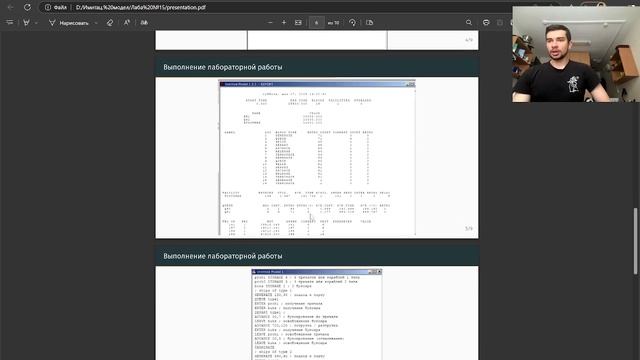This screenshot has height=360, width=640.
Task: Activate the highlight tool
Action: (26, 23)
